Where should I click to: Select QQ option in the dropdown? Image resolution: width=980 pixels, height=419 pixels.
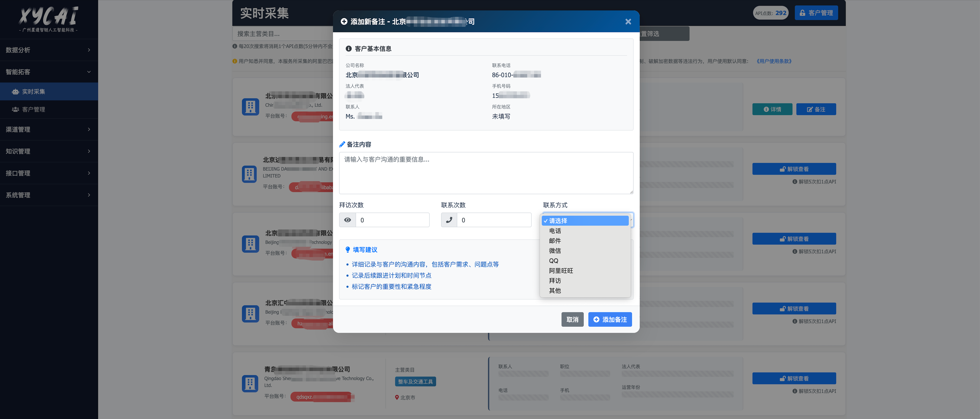coord(585,261)
